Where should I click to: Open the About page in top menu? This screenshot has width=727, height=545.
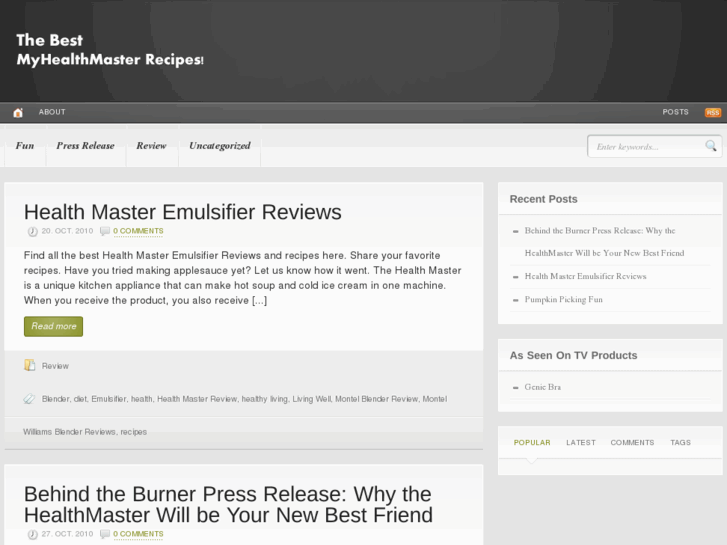pyautogui.click(x=52, y=112)
